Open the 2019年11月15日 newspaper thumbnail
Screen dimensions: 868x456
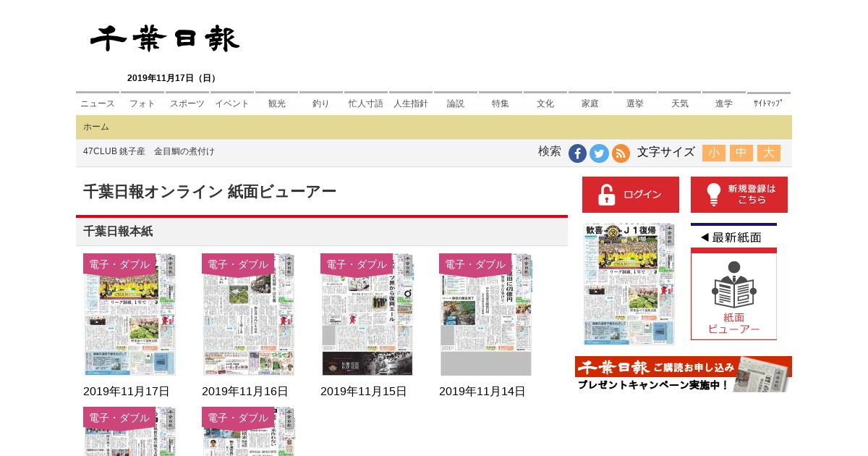[x=367, y=314]
